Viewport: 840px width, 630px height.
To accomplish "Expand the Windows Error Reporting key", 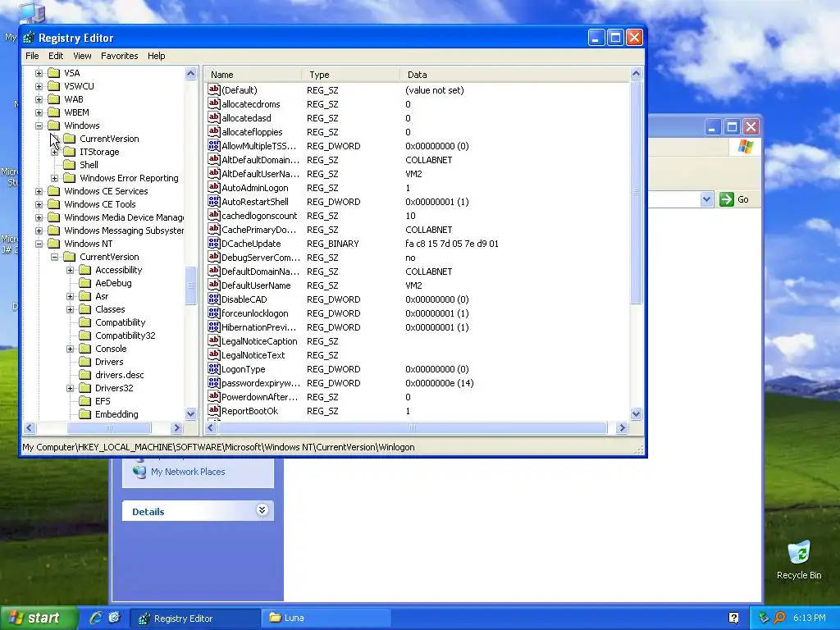I will (x=55, y=178).
